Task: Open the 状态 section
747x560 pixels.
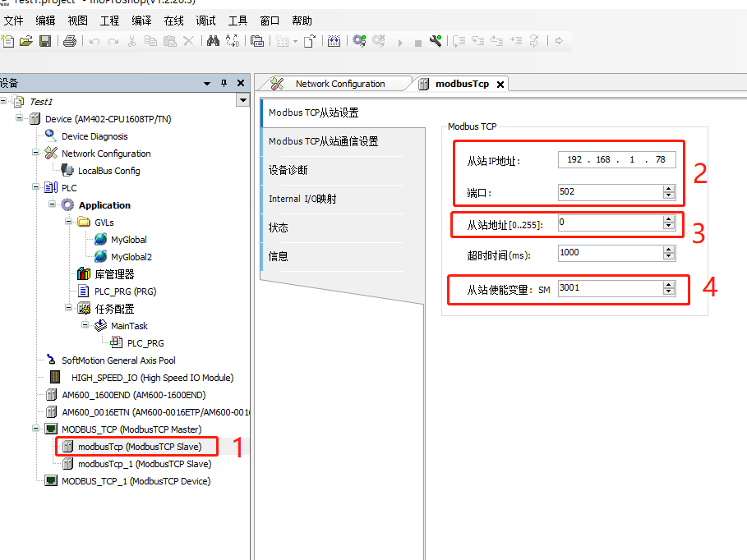Action: click(x=279, y=227)
